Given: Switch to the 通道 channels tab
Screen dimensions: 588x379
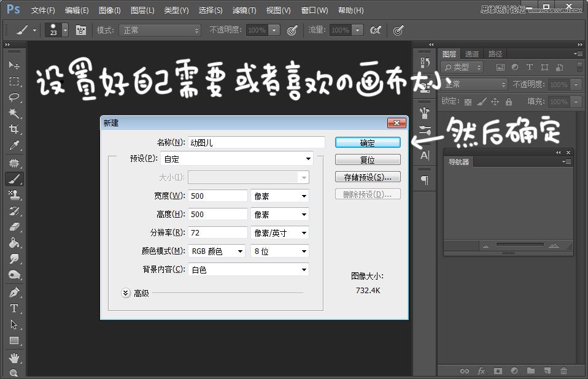Looking at the screenshot, I should point(472,54).
